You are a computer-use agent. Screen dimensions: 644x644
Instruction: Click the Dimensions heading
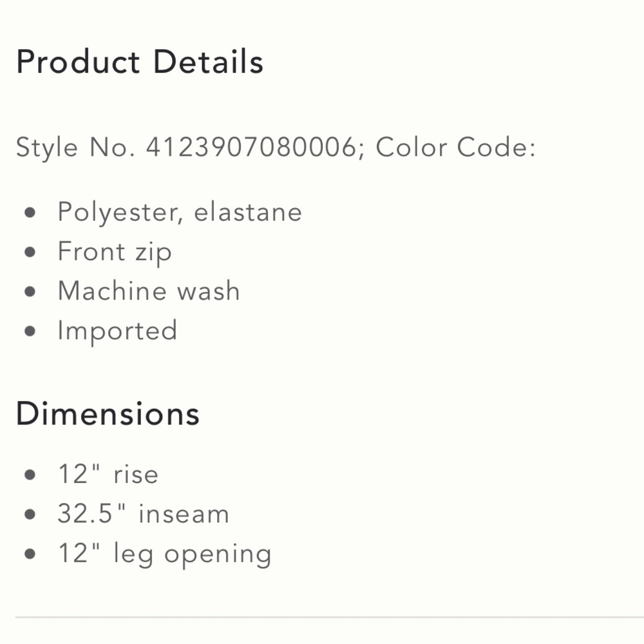(108, 413)
